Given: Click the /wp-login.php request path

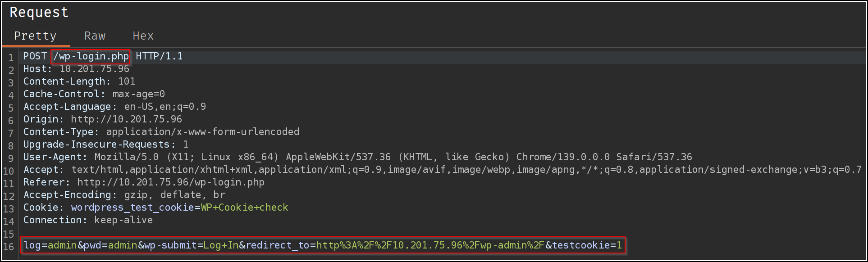Looking at the screenshot, I should click(x=91, y=56).
